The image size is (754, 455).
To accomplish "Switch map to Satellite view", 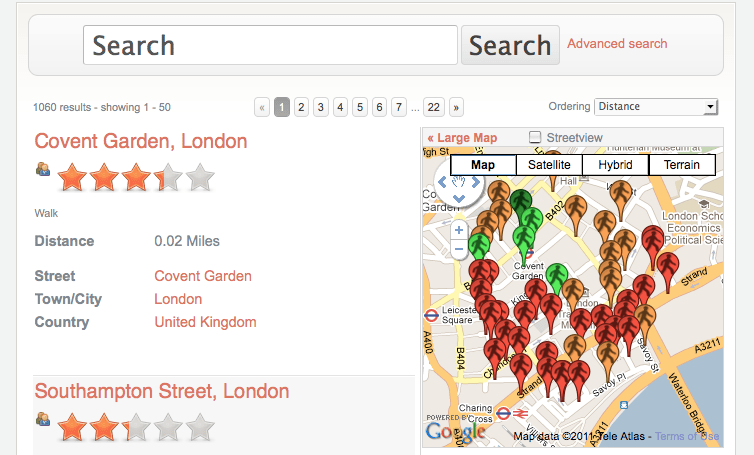I will [549, 165].
